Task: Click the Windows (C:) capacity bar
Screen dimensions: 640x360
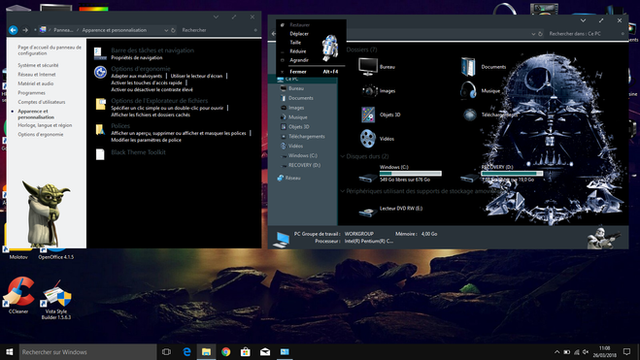Action: tap(411, 173)
